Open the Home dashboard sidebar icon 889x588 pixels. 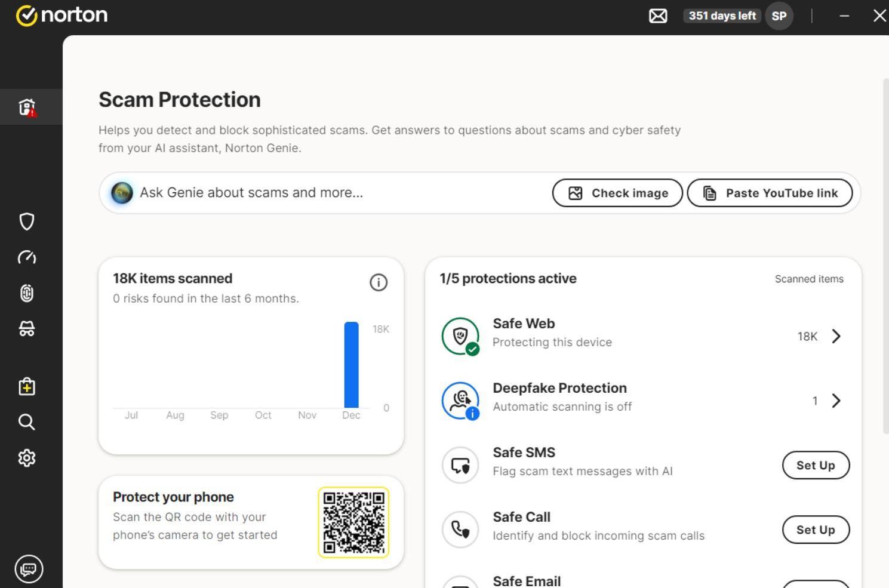tap(27, 107)
